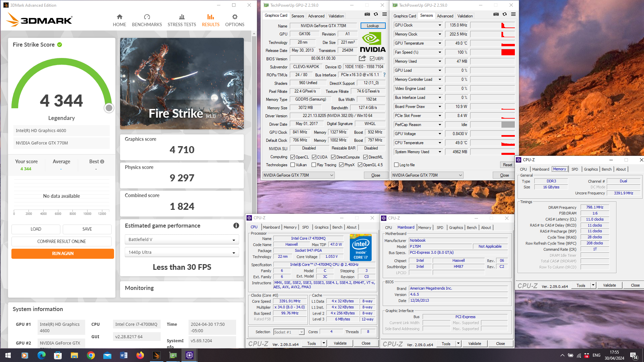Open GPU selector dropdown in Graphics Card window
This screenshot has height=362, width=644.
(x=298, y=175)
